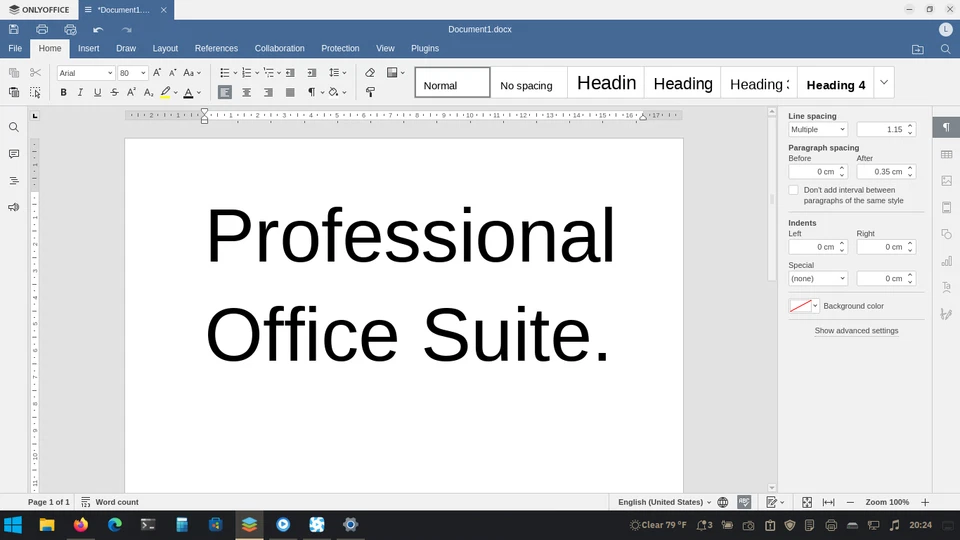Open the font size 80 dropdown
This screenshot has height=540, width=960.
pos(143,73)
